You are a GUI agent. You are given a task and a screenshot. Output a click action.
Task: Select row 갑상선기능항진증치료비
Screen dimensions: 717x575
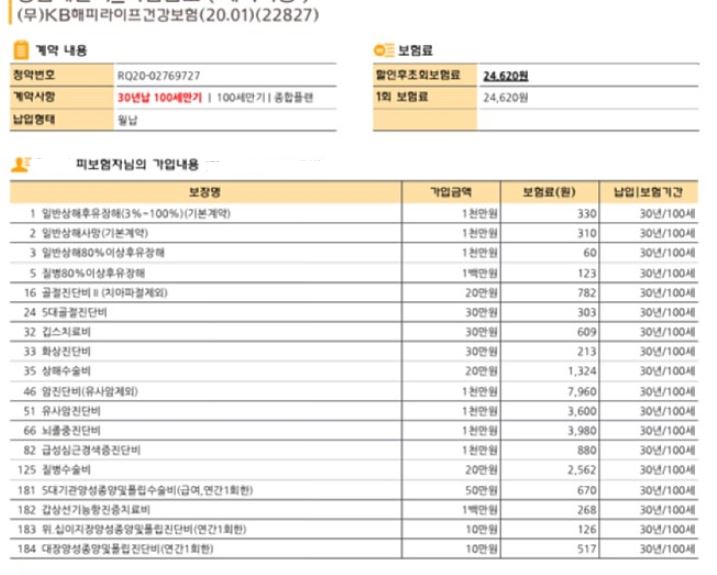pyautogui.click(x=354, y=510)
